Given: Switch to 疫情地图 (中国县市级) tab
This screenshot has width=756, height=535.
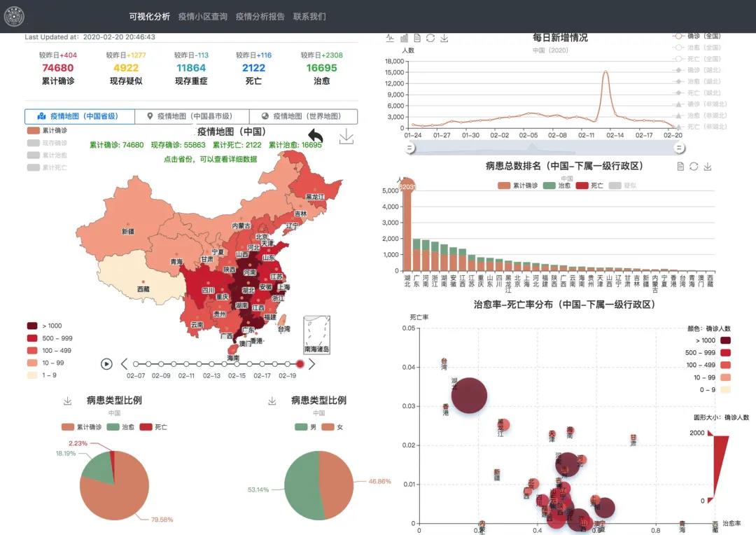Looking at the screenshot, I should point(190,116).
